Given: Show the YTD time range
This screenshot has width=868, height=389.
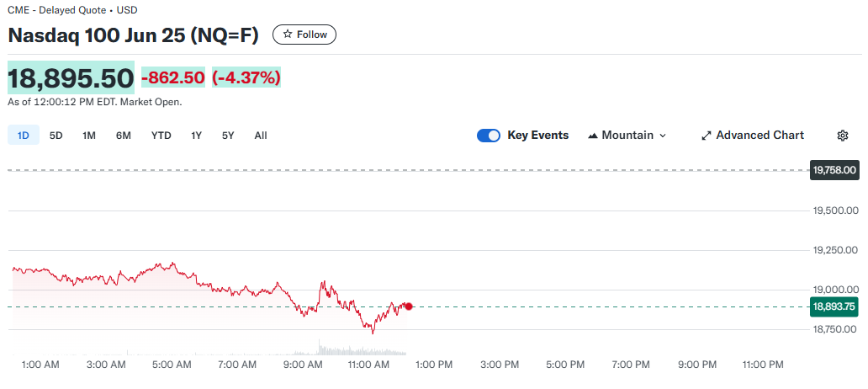Looking at the screenshot, I should coord(161,136).
